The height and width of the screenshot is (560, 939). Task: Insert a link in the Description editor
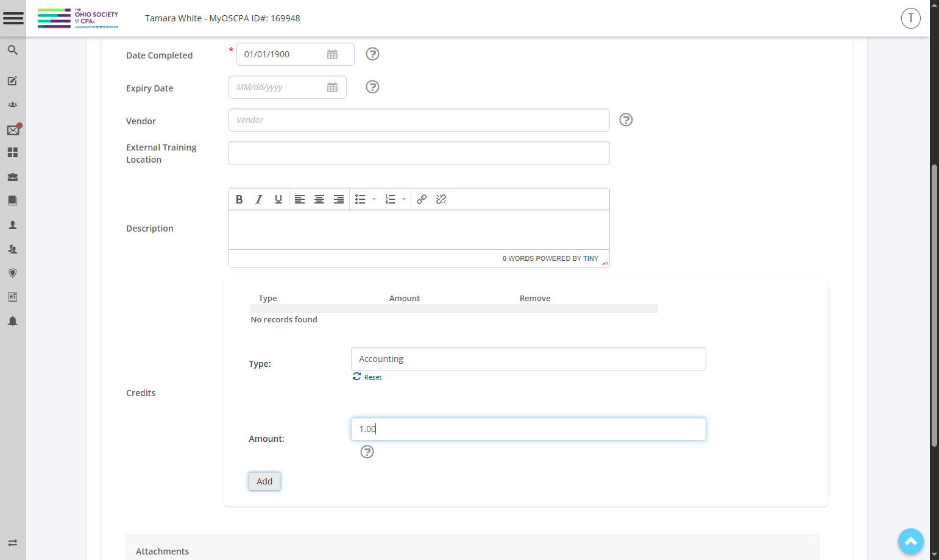422,199
